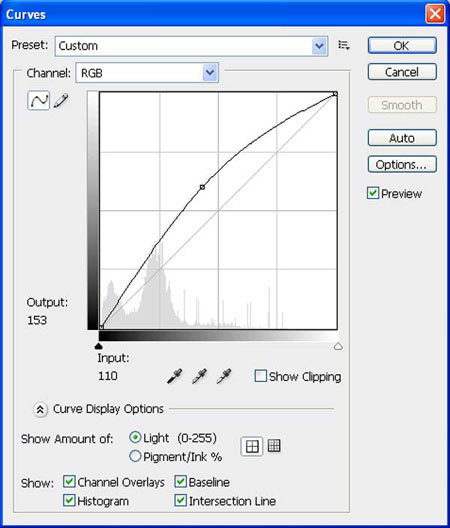This screenshot has height=528, width=450.
Task: Open the Channel RGB dropdown
Action: [147, 72]
